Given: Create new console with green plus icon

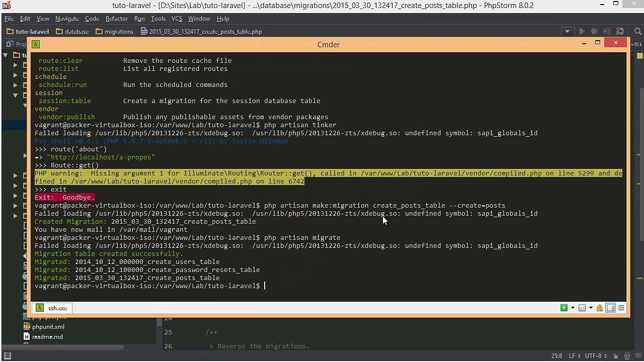Looking at the screenshot, I should pyautogui.click(x=564, y=308).
